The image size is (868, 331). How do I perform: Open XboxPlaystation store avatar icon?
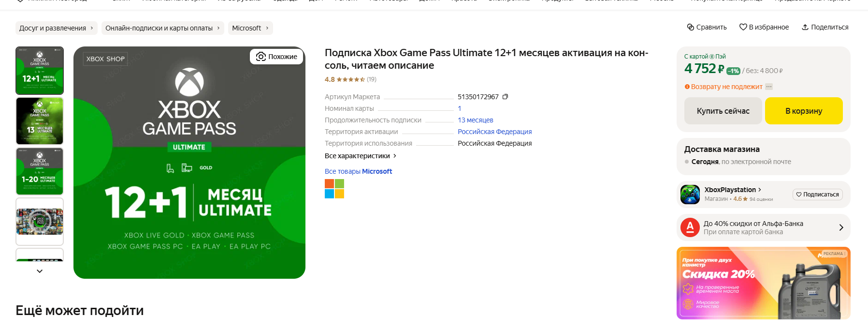(690, 195)
